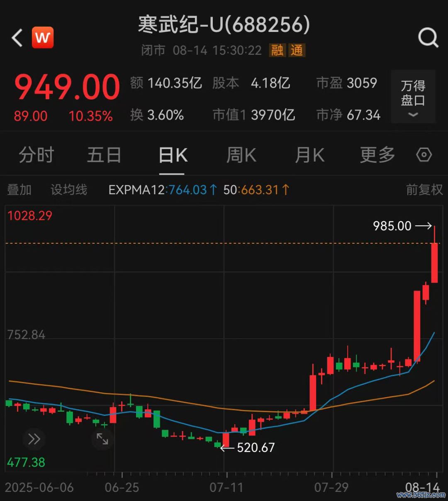Switch to 五日 tab
This screenshot has width=448, height=501.
point(104,155)
